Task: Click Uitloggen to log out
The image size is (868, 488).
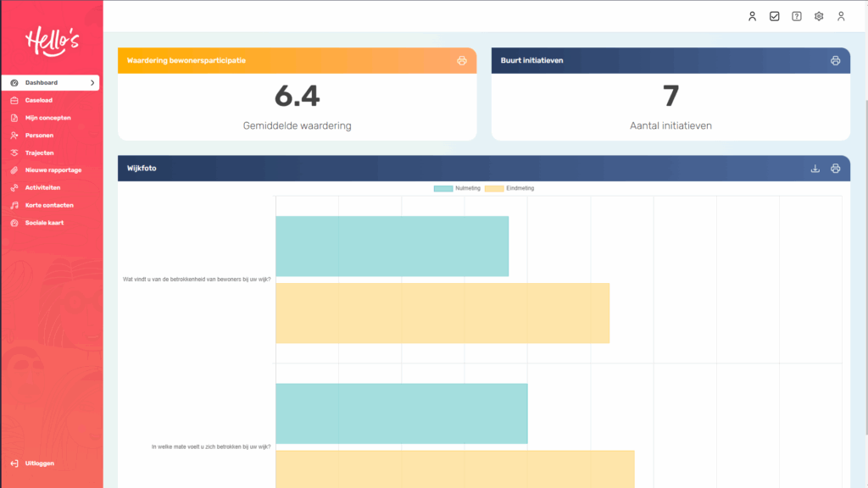Action: tap(39, 463)
